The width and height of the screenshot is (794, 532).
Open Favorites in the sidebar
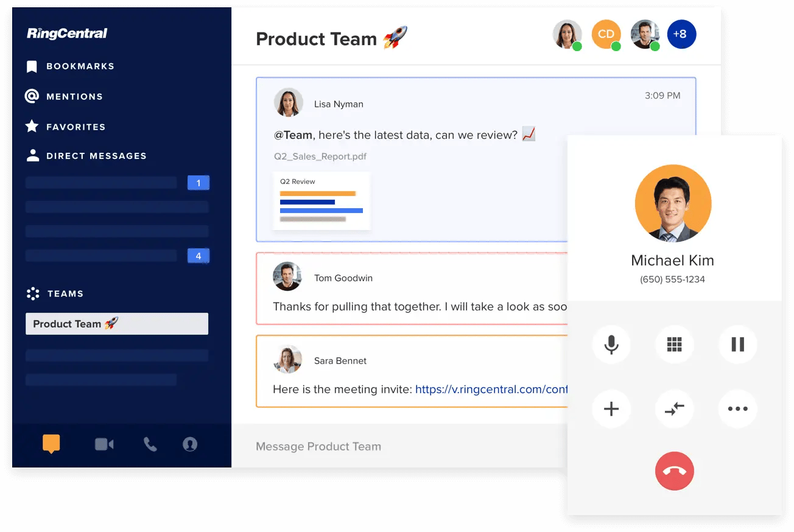[76, 127]
